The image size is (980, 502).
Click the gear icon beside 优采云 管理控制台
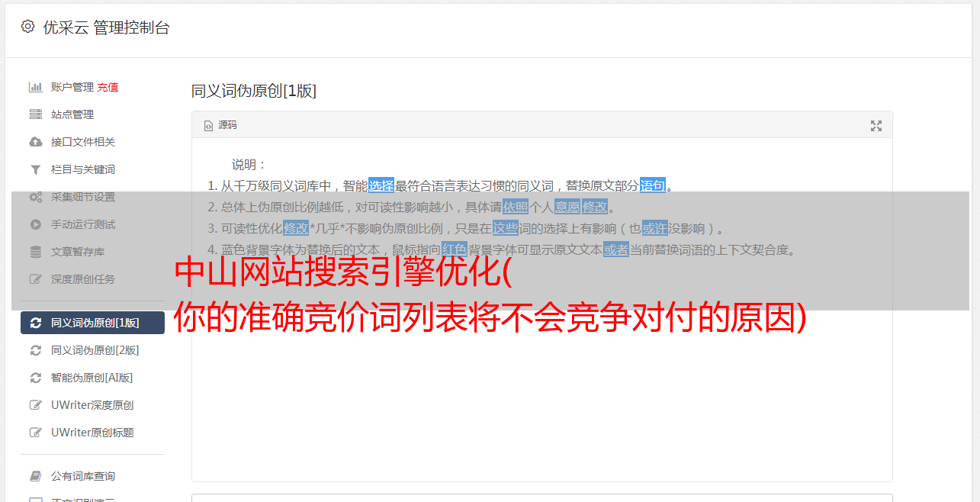[28, 27]
